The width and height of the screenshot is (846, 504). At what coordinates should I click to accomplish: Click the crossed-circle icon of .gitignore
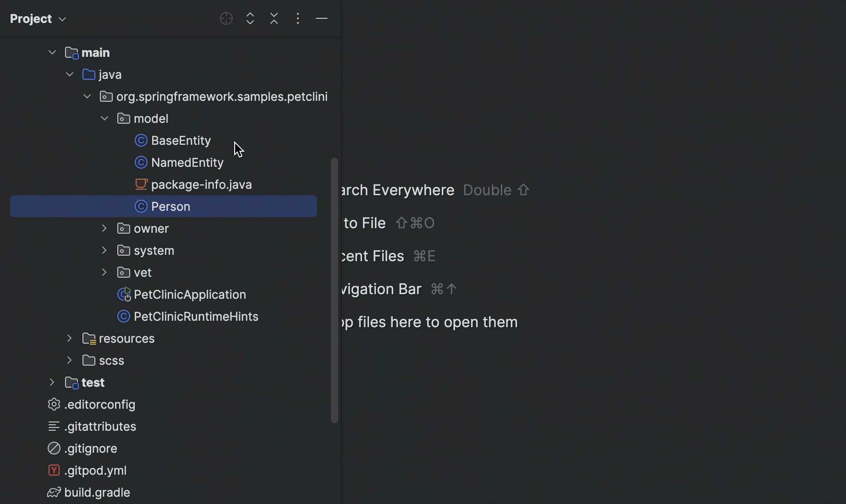click(53, 449)
